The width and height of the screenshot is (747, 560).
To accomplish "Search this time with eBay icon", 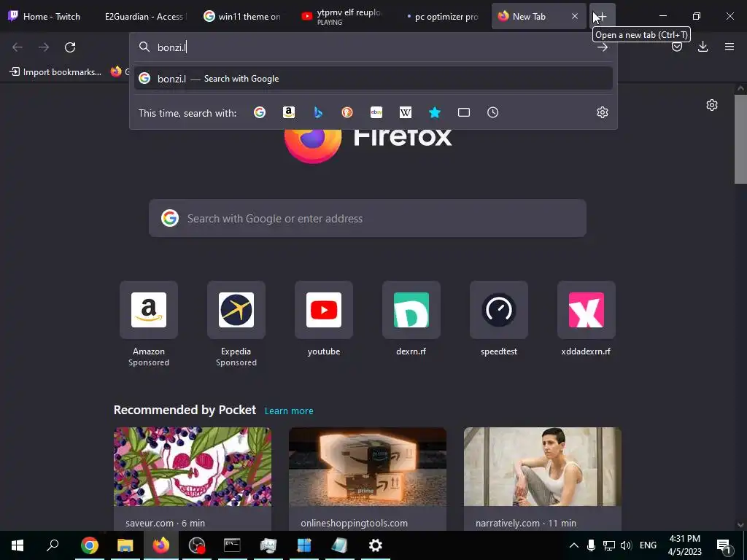I will point(376,112).
